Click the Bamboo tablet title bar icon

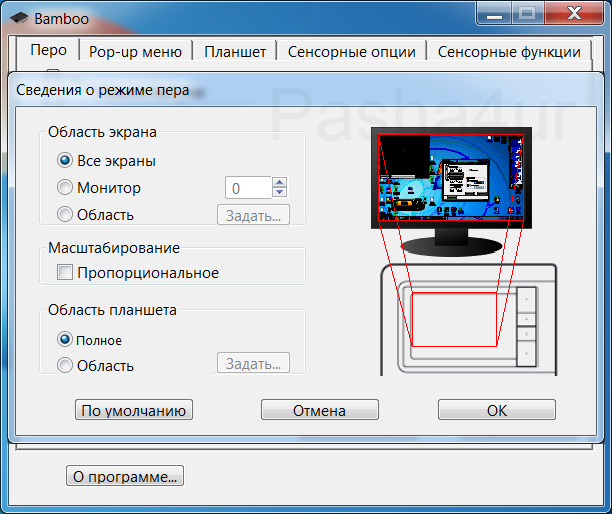tap(19, 18)
